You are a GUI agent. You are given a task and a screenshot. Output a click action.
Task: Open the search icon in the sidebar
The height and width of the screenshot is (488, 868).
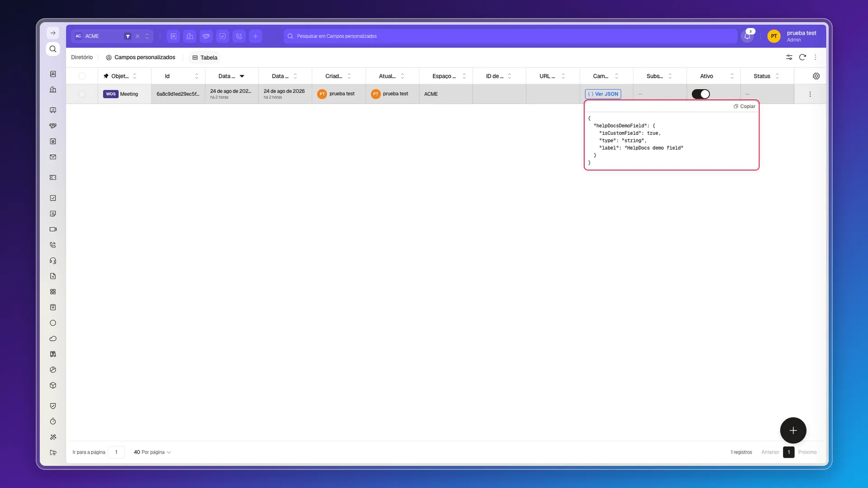pyautogui.click(x=53, y=49)
